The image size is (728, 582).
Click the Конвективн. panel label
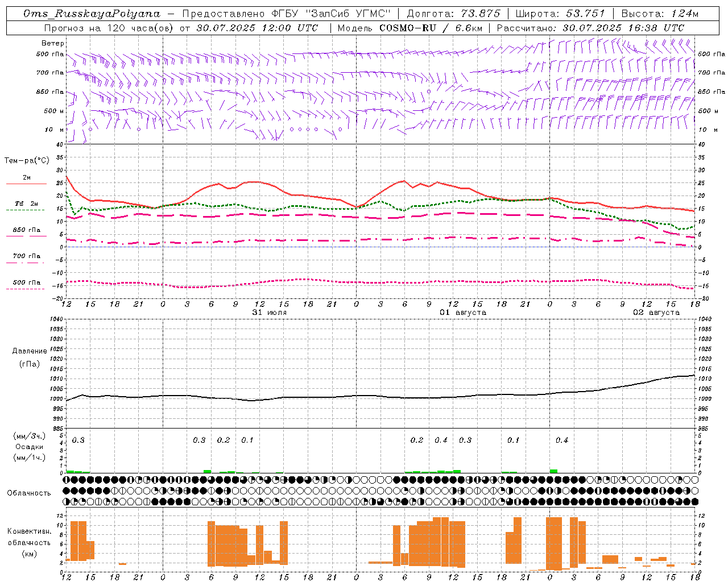click(x=29, y=531)
